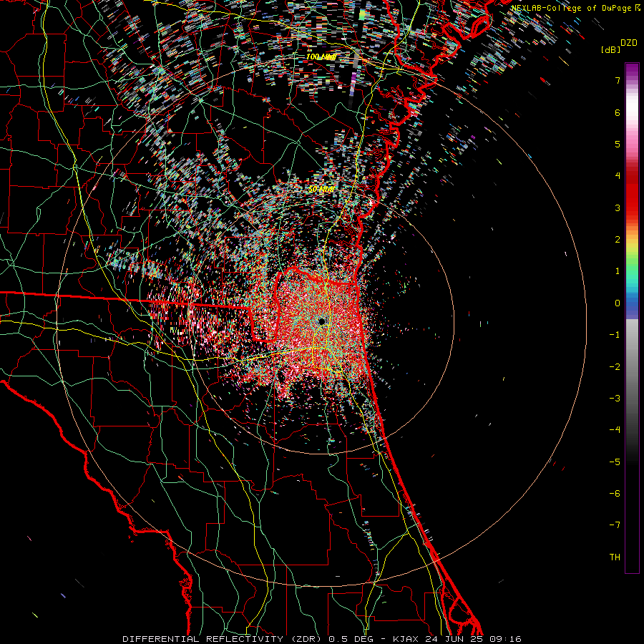Click the "1" value on the color scale
This screenshot has width=644, height=644.
pyautogui.click(x=618, y=271)
